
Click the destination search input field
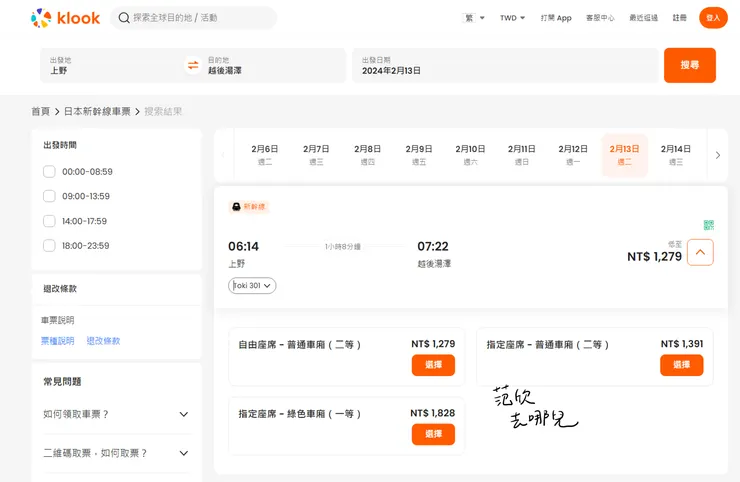coord(193,18)
